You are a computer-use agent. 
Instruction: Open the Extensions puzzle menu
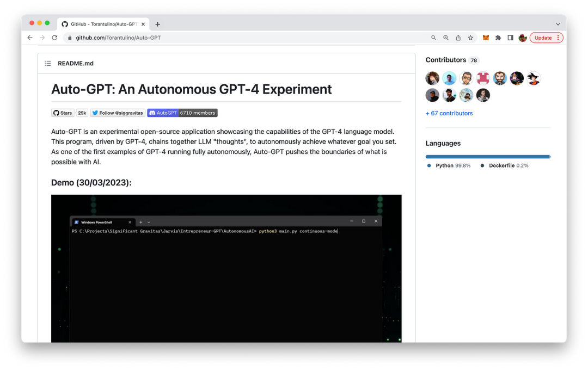(x=498, y=38)
